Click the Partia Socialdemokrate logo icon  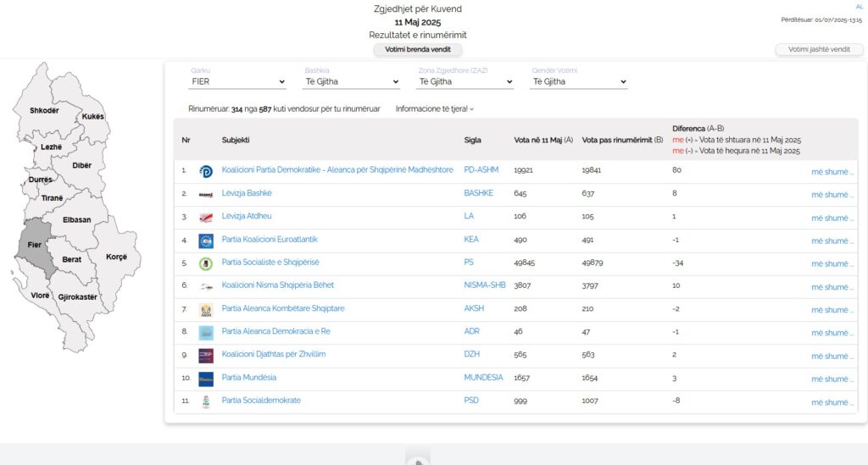(x=206, y=401)
